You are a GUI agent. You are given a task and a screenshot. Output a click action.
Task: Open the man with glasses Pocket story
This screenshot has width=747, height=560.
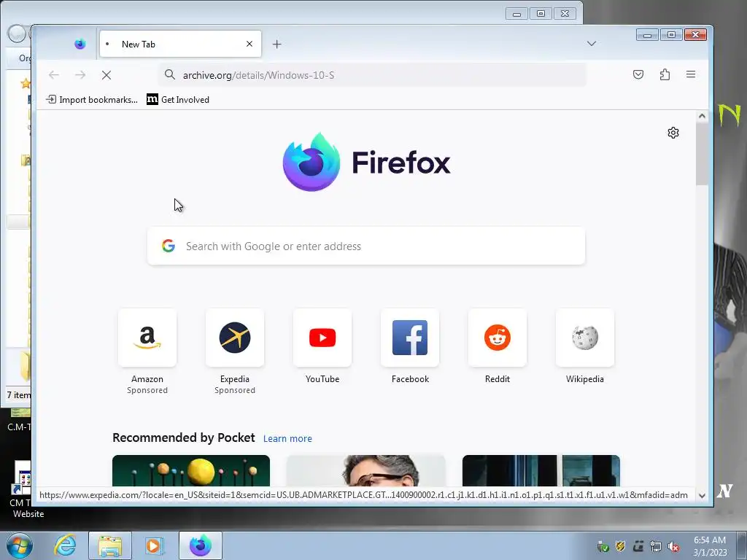[x=366, y=470]
